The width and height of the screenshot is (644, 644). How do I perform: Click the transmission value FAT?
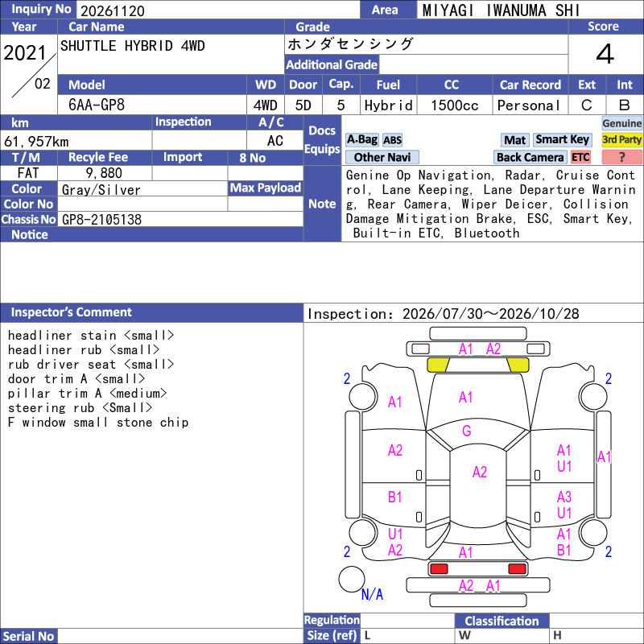(28, 173)
